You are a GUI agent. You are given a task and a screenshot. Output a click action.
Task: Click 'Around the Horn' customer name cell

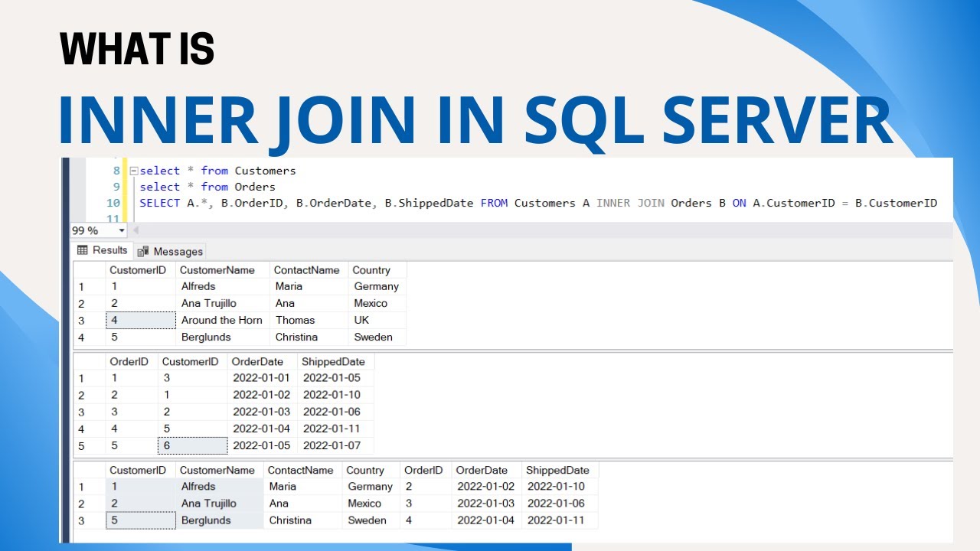click(223, 320)
